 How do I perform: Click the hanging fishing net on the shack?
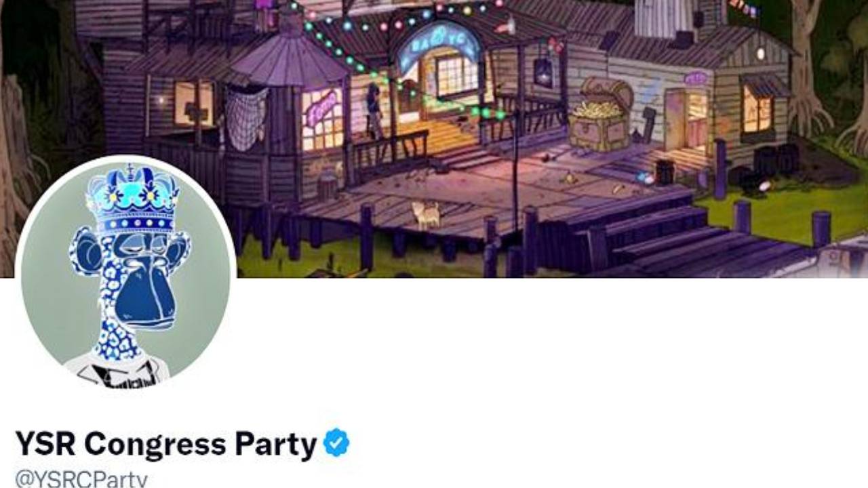(245, 117)
